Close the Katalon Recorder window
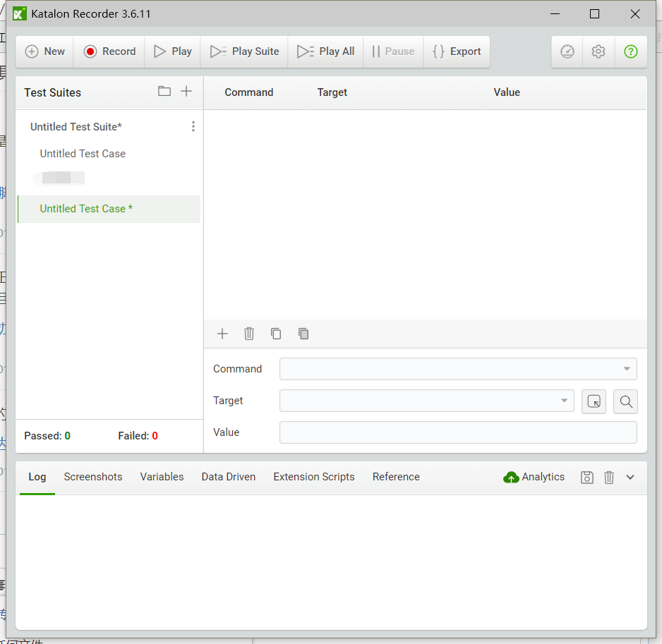The width and height of the screenshot is (662, 644). tap(635, 14)
